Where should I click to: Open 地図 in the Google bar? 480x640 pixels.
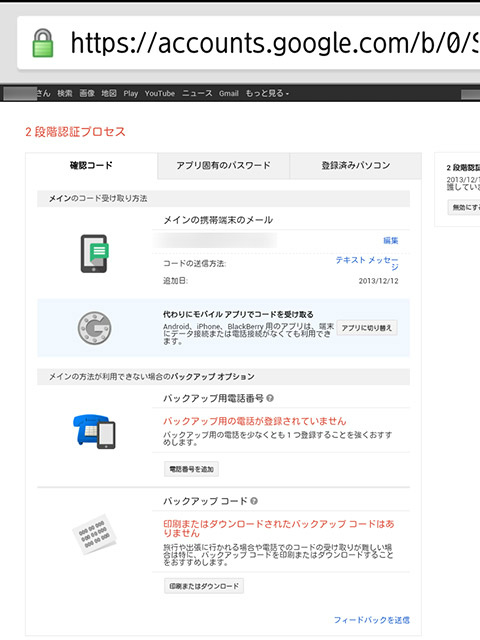click(109, 93)
